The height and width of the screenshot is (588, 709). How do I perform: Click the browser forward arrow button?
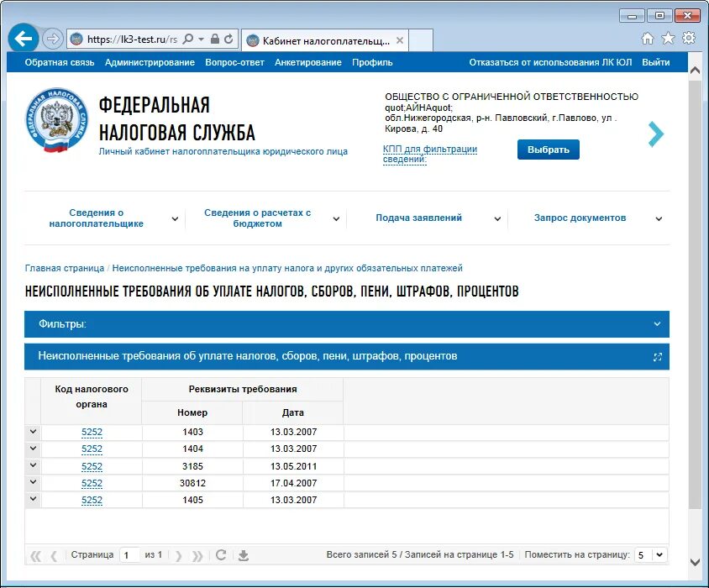click(x=52, y=39)
